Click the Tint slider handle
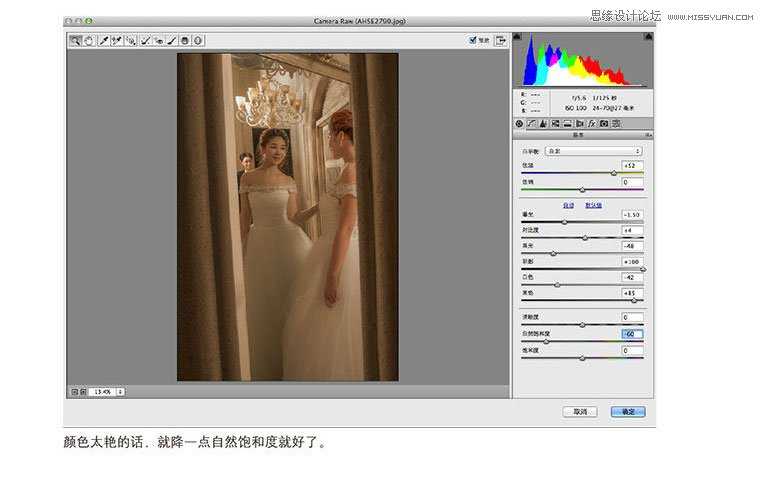The width and height of the screenshot is (764, 480). coord(582,190)
